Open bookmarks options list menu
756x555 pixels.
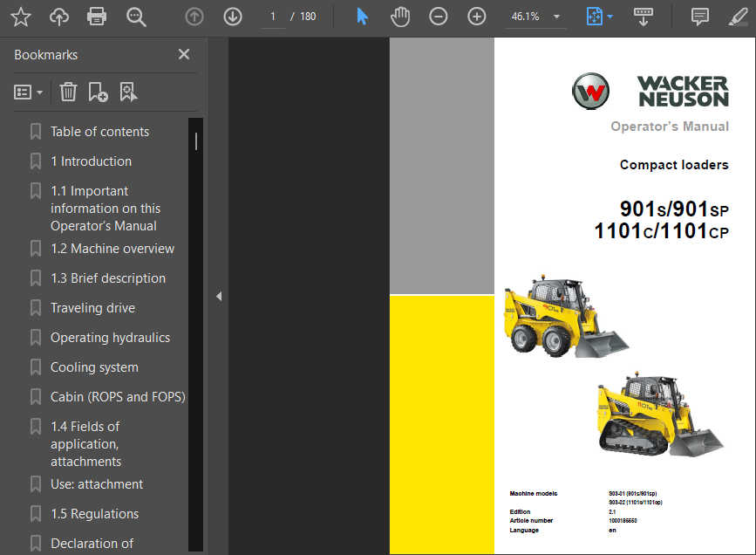(28, 92)
